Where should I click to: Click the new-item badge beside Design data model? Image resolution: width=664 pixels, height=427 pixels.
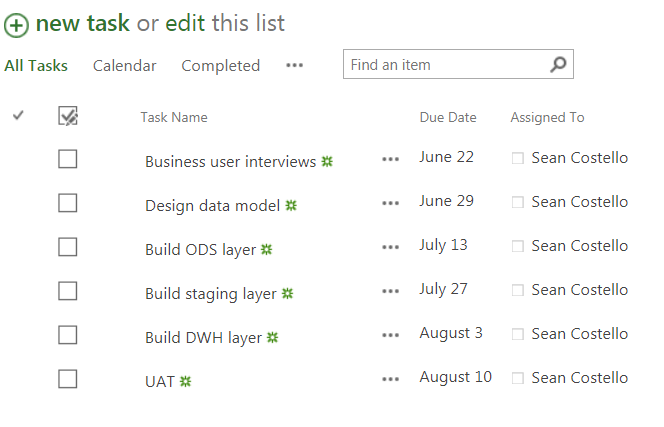(x=291, y=205)
